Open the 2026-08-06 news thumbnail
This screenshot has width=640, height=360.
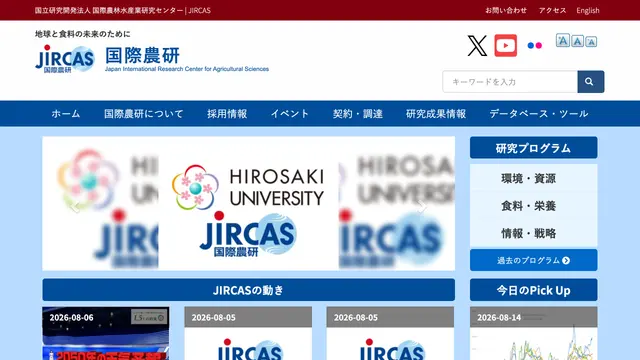pyautogui.click(x=106, y=333)
